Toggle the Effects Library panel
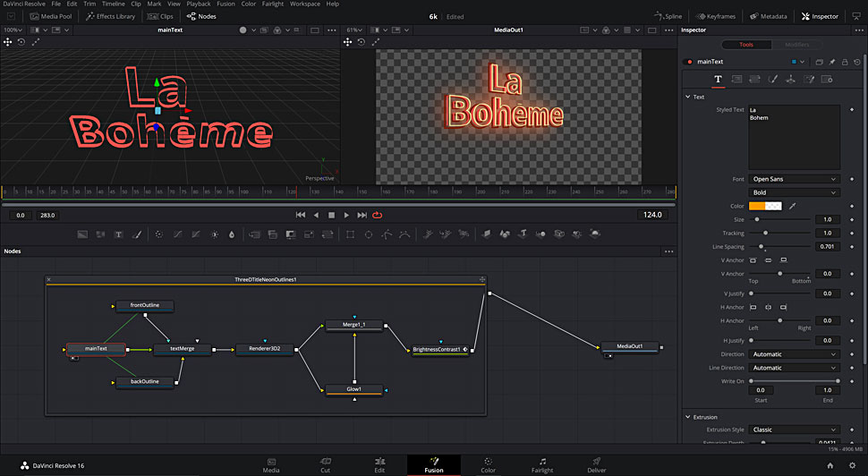This screenshot has width=868, height=476. (x=111, y=16)
